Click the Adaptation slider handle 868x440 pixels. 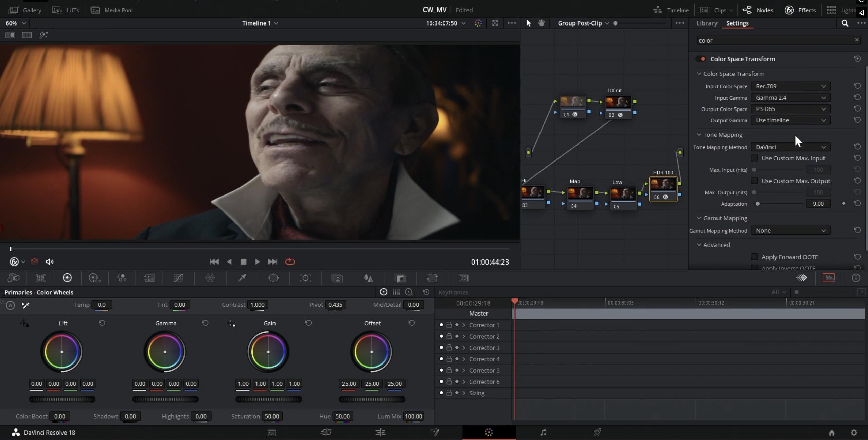pyautogui.click(x=757, y=204)
